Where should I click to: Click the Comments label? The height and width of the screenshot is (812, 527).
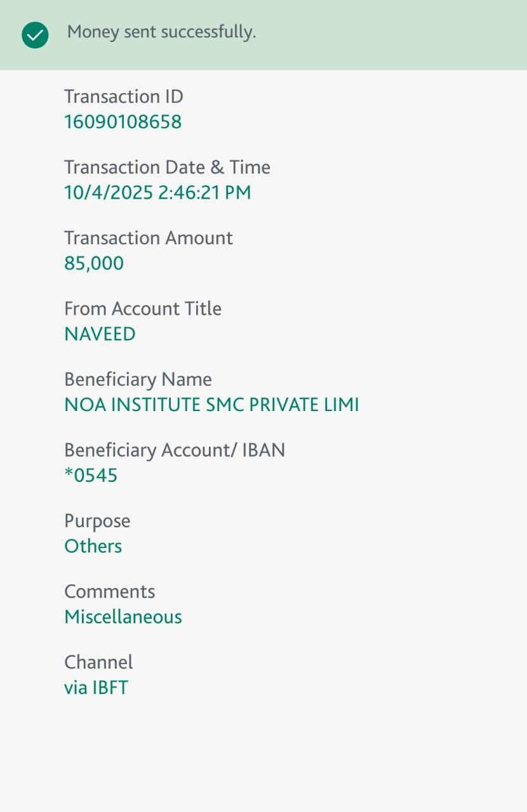click(x=109, y=591)
